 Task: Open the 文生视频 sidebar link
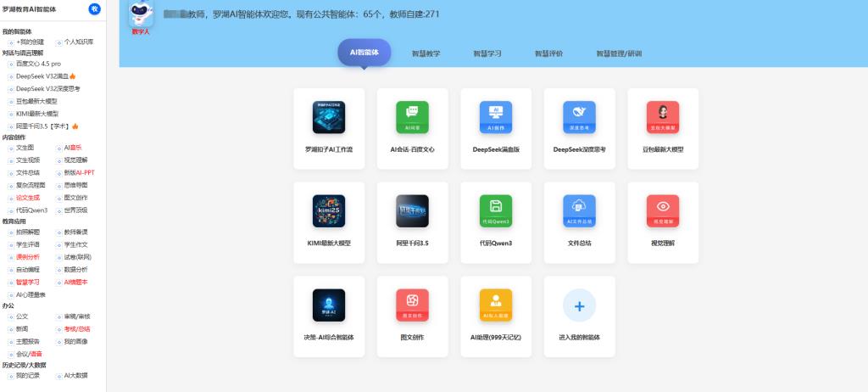(28, 160)
